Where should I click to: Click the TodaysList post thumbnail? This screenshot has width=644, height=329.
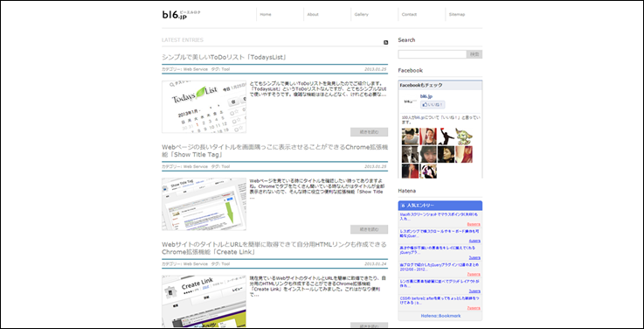204,107
